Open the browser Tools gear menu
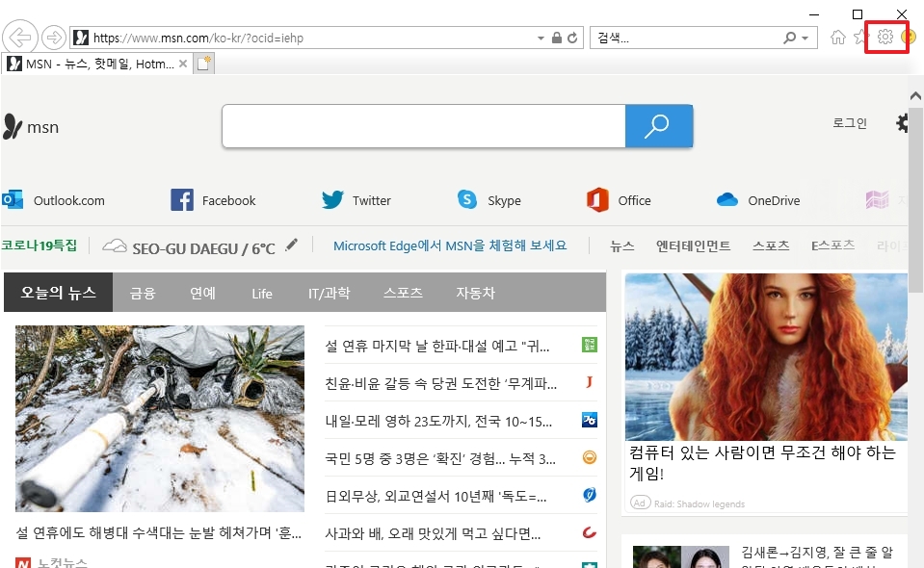Image resolution: width=924 pixels, height=568 pixels. pyautogui.click(x=885, y=38)
